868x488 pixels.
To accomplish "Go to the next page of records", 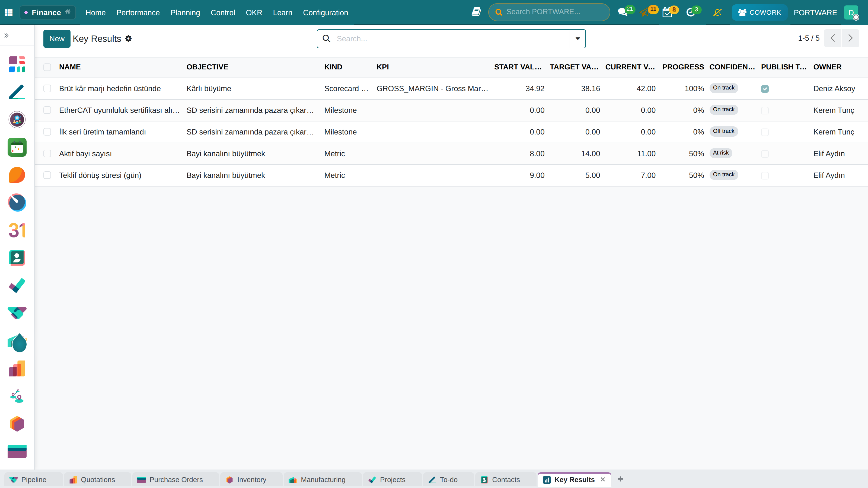I will click(850, 38).
